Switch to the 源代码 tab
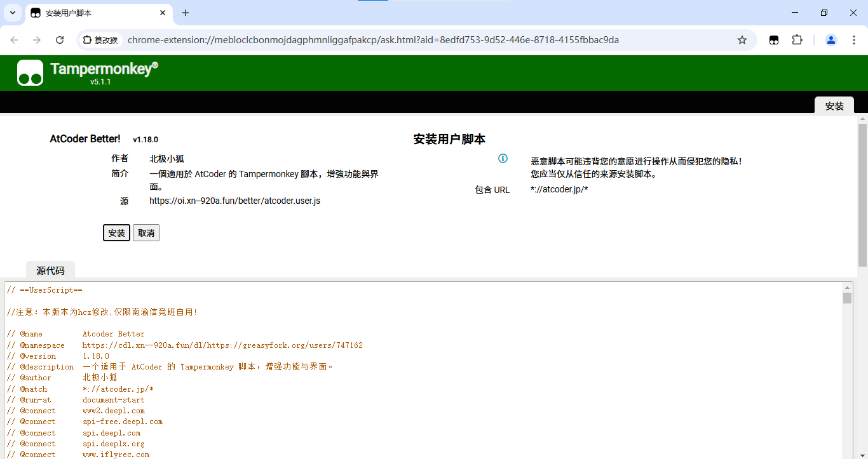Viewport: 868px width, 459px height. pyautogui.click(x=50, y=270)
